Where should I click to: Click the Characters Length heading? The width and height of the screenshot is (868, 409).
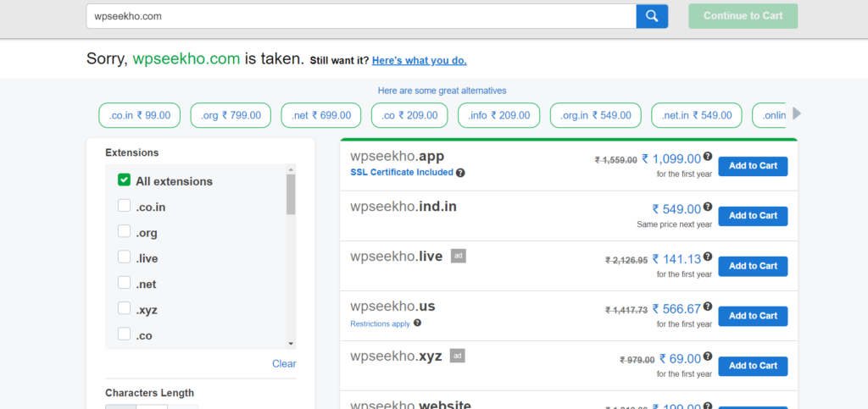click(149, 393)
